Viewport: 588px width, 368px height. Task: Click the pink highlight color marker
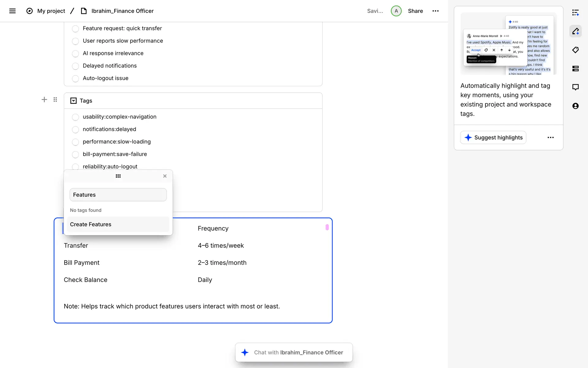pos(327,227)
